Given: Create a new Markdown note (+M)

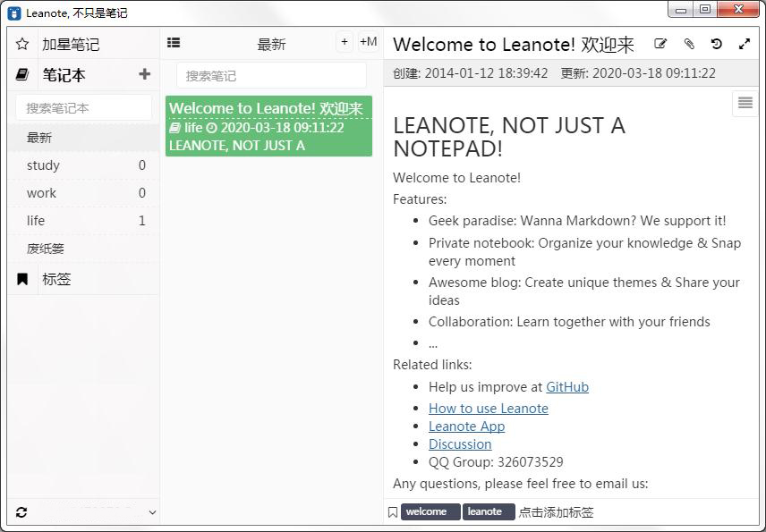Looking at the screenshot, I should coord(368,42).
